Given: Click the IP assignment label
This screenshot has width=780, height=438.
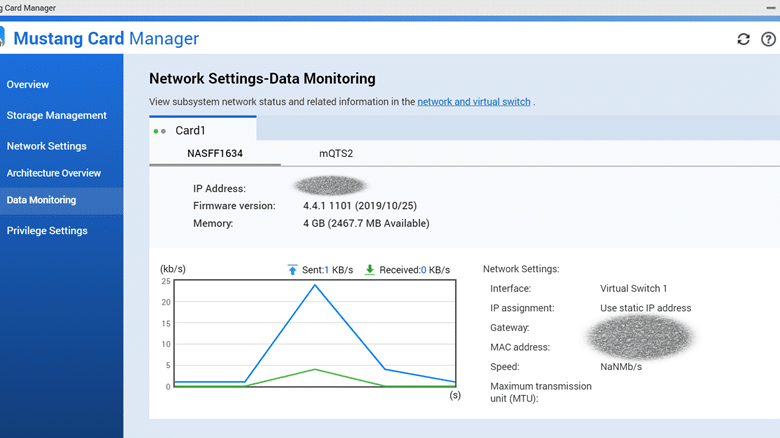Looking at the screenshot, I should coord(522,308).
